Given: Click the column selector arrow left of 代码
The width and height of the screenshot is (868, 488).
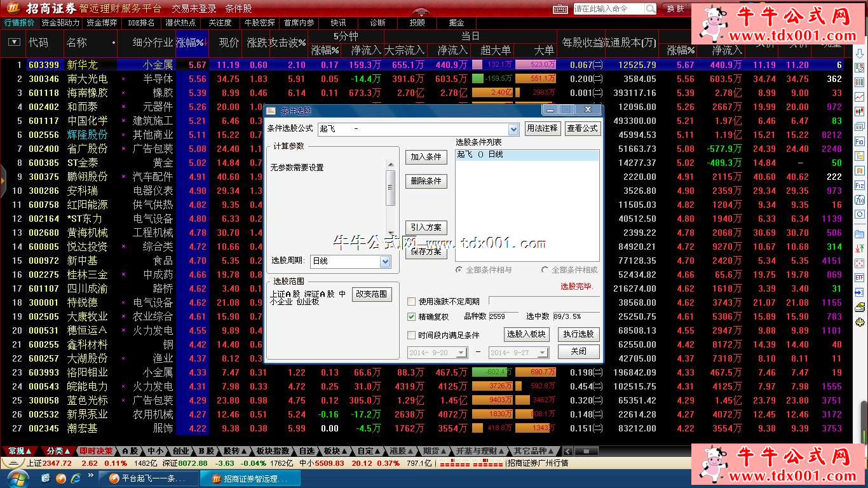Looking at the screenshot, I should [x=14, y=43].
